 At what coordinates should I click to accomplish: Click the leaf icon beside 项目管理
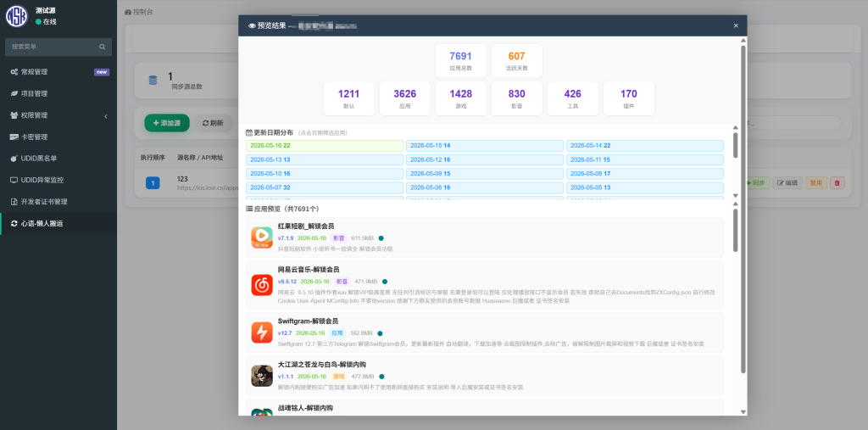coord(14,93)
